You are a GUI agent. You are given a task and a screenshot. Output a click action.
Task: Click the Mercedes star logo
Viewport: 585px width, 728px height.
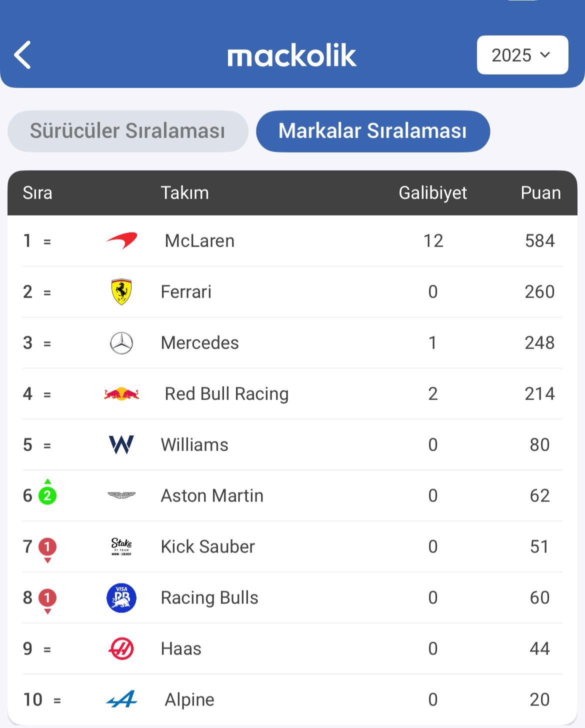click(121, 343)
